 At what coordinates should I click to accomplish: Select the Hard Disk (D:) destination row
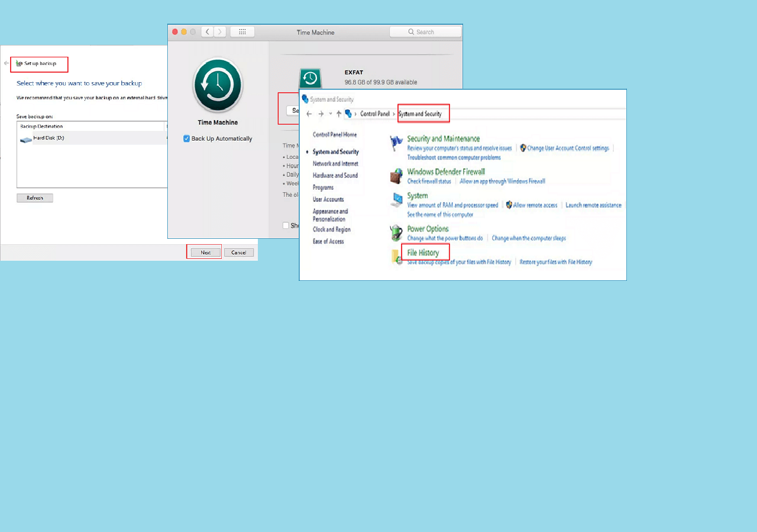(93, 138)
